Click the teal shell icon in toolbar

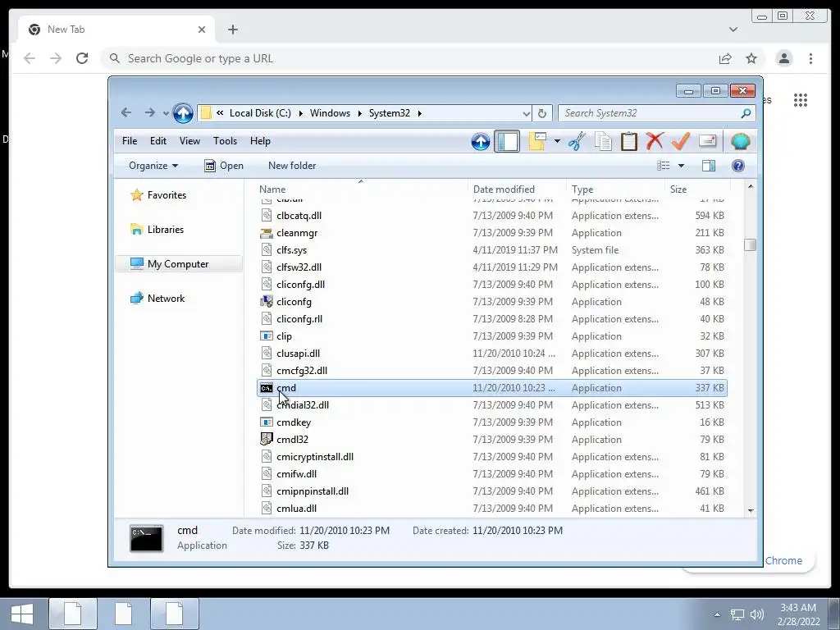tap(741, 141)
